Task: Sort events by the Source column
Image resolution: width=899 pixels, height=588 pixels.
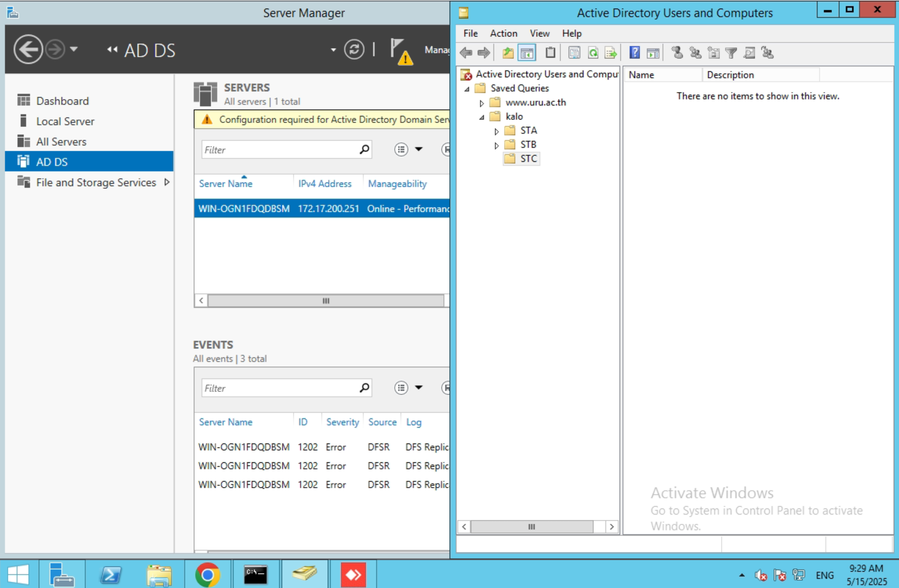Action: [x=383, y=422]
